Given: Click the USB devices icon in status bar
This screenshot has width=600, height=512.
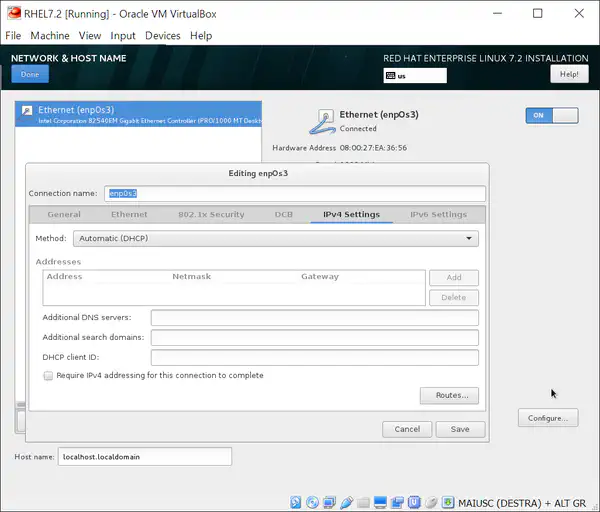Looking at the screenshot, I should coord(346,501).
